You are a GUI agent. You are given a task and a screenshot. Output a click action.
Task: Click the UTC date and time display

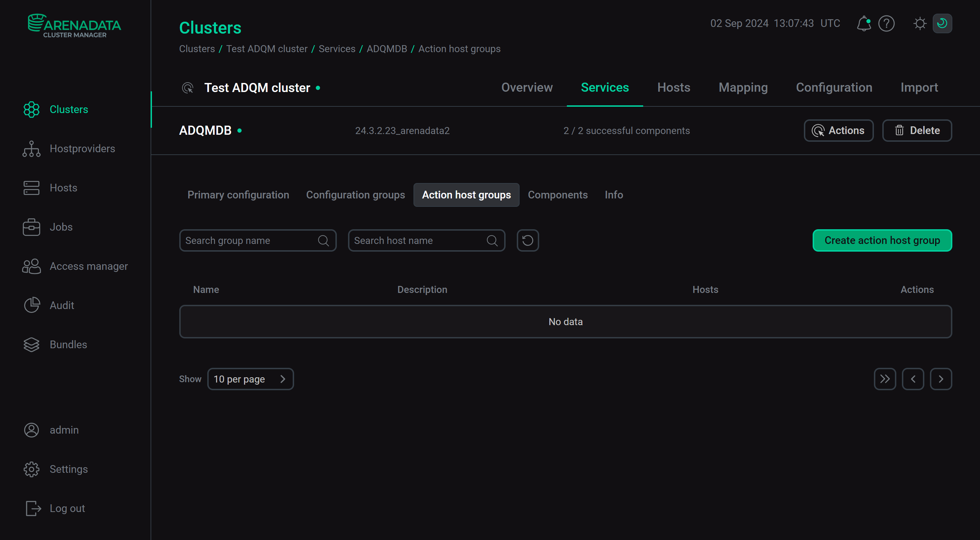click(775, 23)
